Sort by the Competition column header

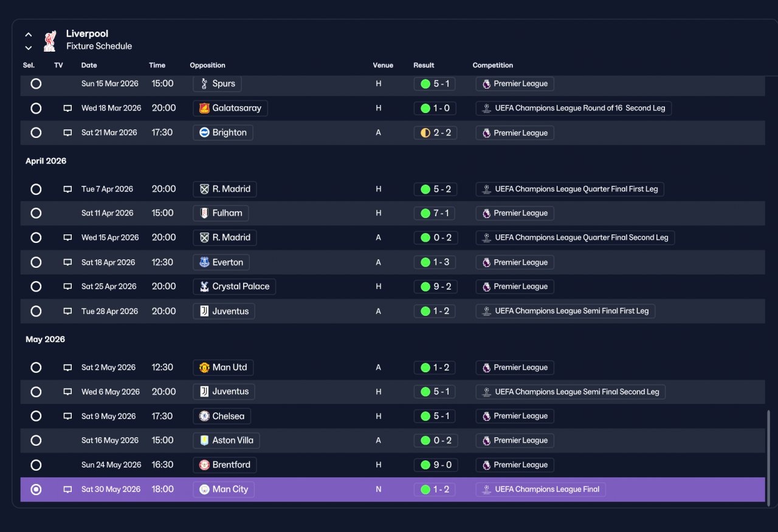point(493,65)
